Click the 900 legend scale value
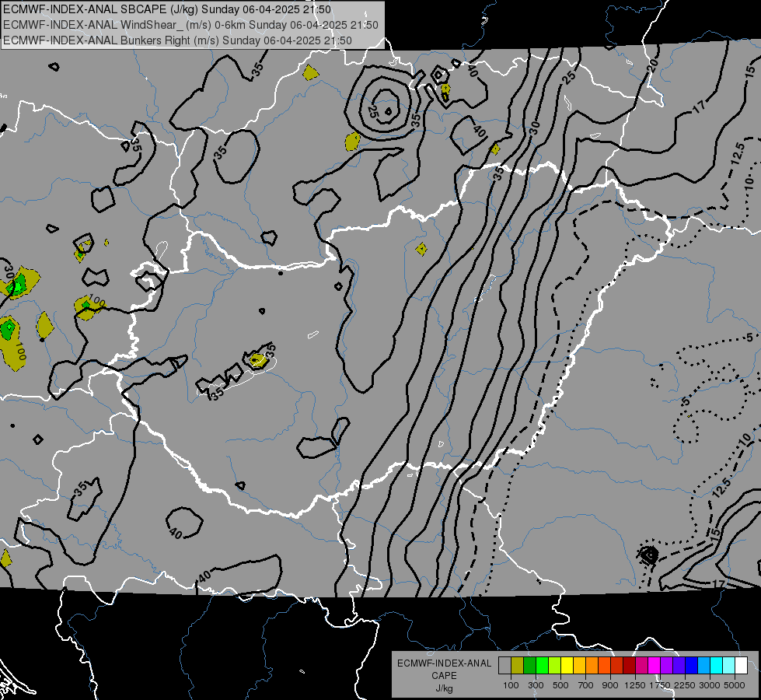761x700 pixels. [610, 685]
